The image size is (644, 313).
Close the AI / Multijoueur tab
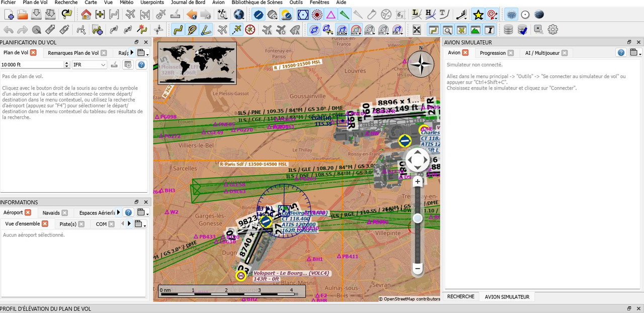click(565, 53)
